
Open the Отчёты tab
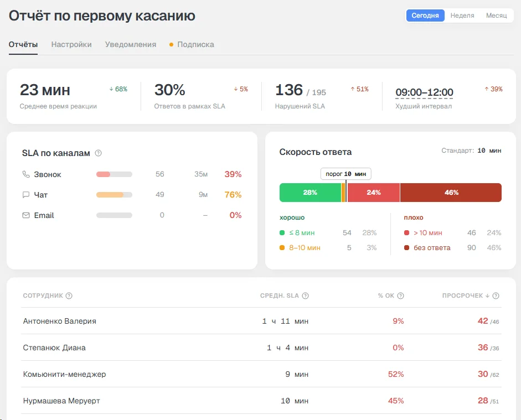23,44
